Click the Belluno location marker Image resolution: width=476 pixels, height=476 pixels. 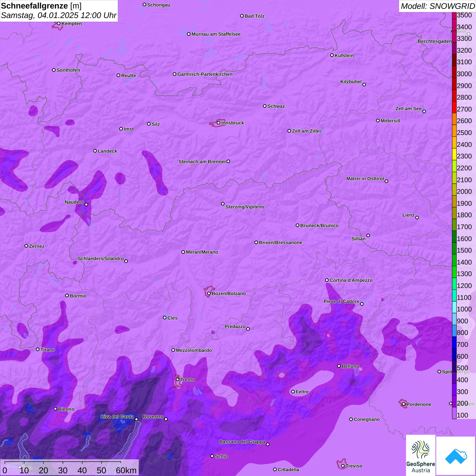[339, 366]
